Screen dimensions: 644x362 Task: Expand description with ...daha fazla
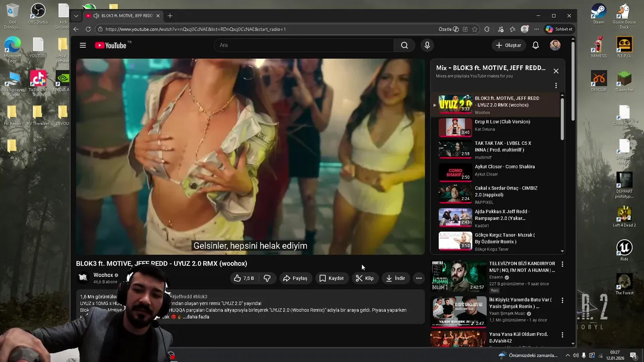coord(196,317)
